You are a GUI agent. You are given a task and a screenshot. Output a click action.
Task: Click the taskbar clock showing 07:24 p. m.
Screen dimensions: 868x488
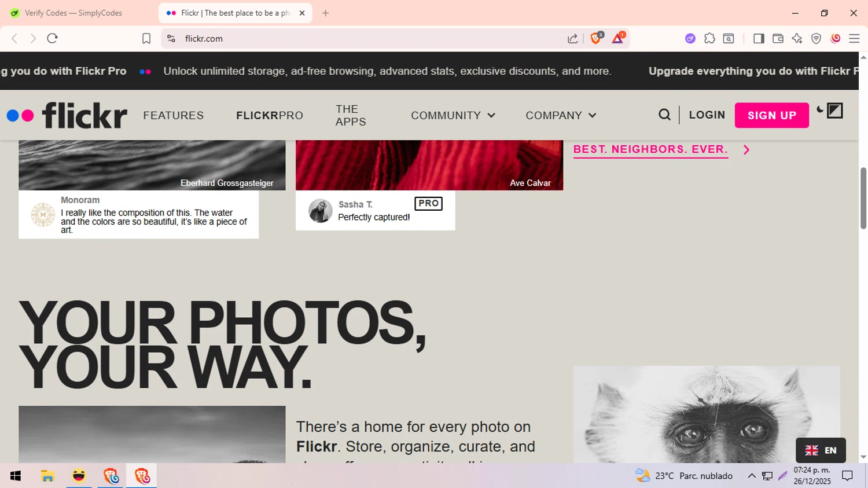[812, 476]
